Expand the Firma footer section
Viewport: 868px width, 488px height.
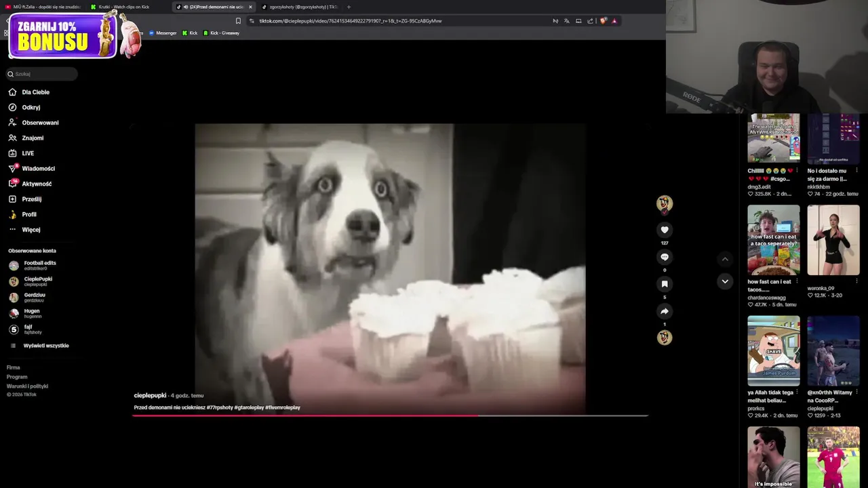(x=14, y=367)
